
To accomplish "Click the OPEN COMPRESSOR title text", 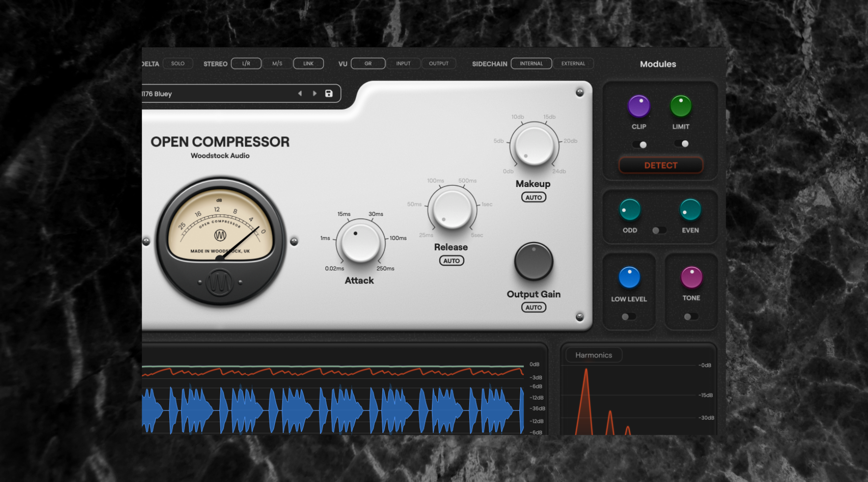I will 220,142.
